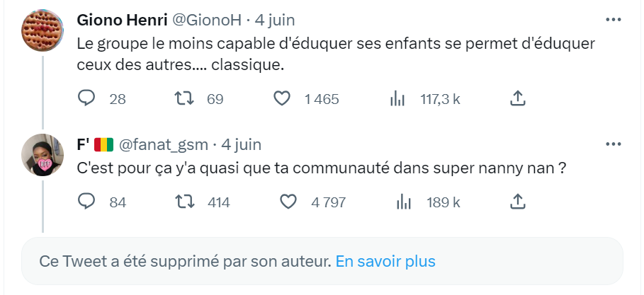This screenshot has height=295, width=644.
Task: Open the "4 juin" timestamp on Giono's tweet
Action: (271, 19)
